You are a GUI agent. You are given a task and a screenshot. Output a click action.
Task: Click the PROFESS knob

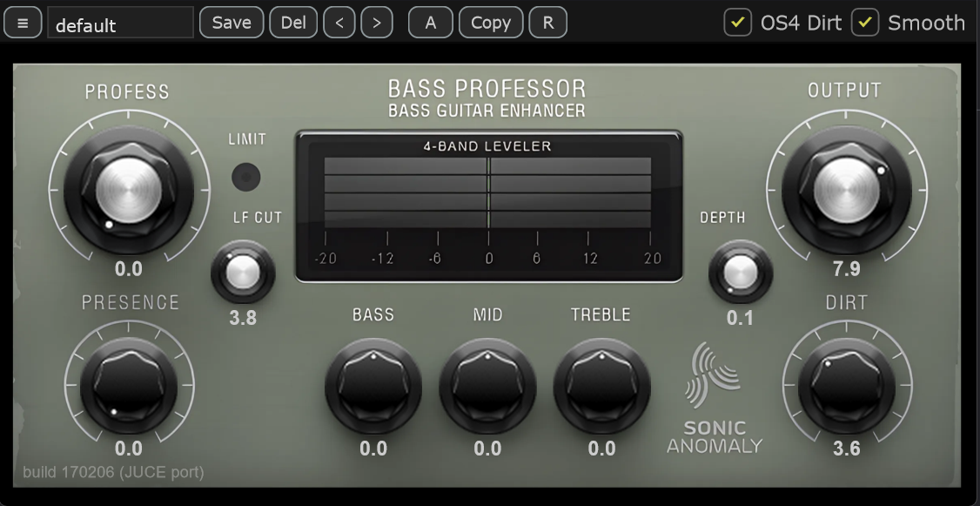point(129,190)
